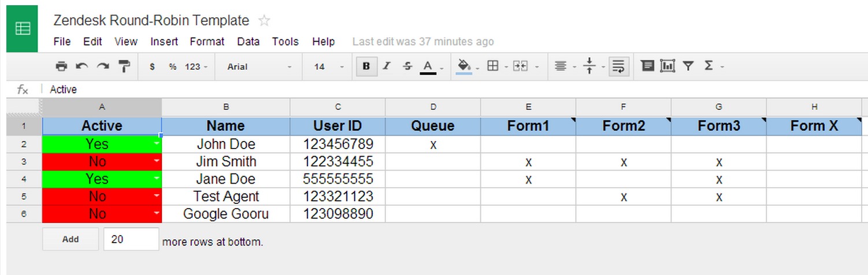Star the Zendesk Round-Robin Template document
Image resolution: width=868 pixels, height=275 pixels.
click(264, 21)
